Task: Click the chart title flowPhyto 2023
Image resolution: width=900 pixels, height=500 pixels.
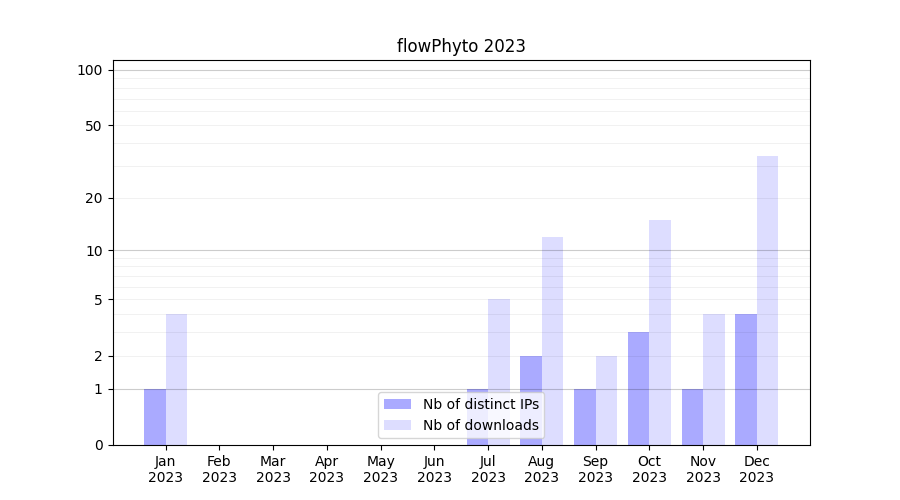Action: point(461,46)
